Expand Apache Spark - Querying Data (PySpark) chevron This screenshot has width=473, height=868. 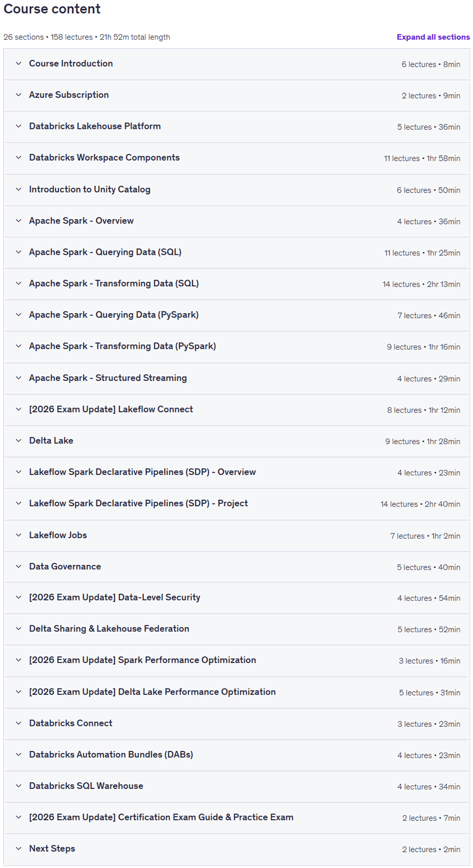(18, 315)
